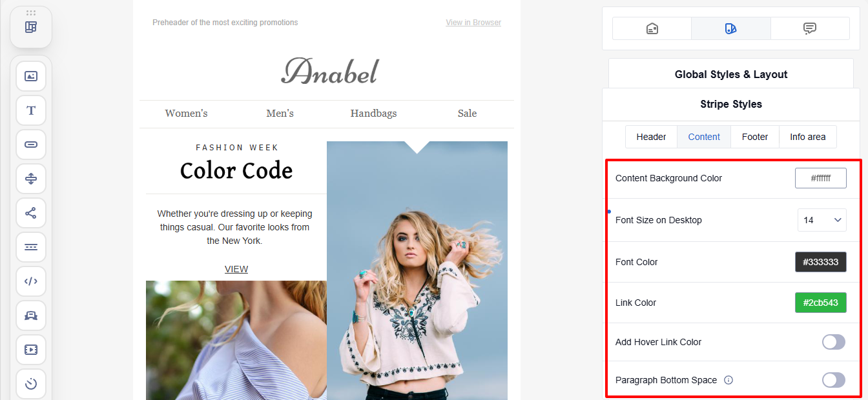Switch to the Header stripe tab
This screenshot has height=400, width=868.
click(x=651, y=137)
